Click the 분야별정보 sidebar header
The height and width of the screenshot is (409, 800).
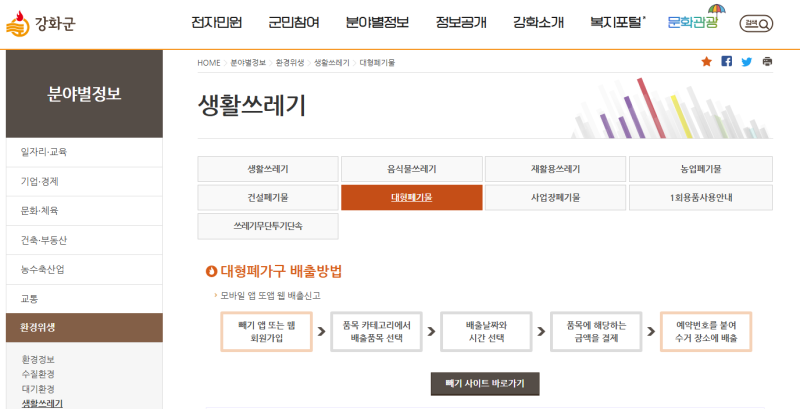tap(84, 94)
